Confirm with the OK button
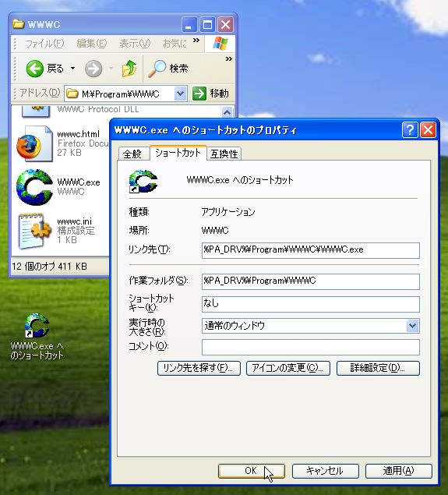Image resolution: width=448 pixels, height=495 pixels. tap(252, 471)
